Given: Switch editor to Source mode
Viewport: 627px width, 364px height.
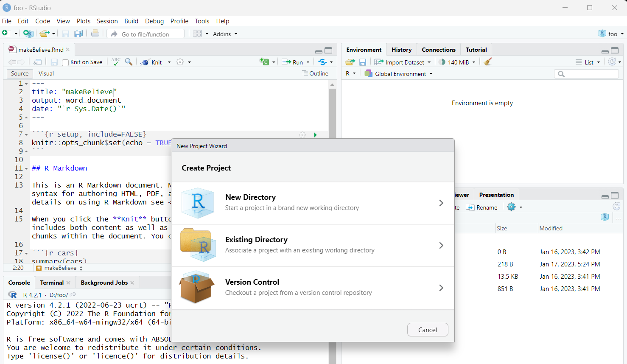Looking at the screenshot, I should (x=20, y=73).
